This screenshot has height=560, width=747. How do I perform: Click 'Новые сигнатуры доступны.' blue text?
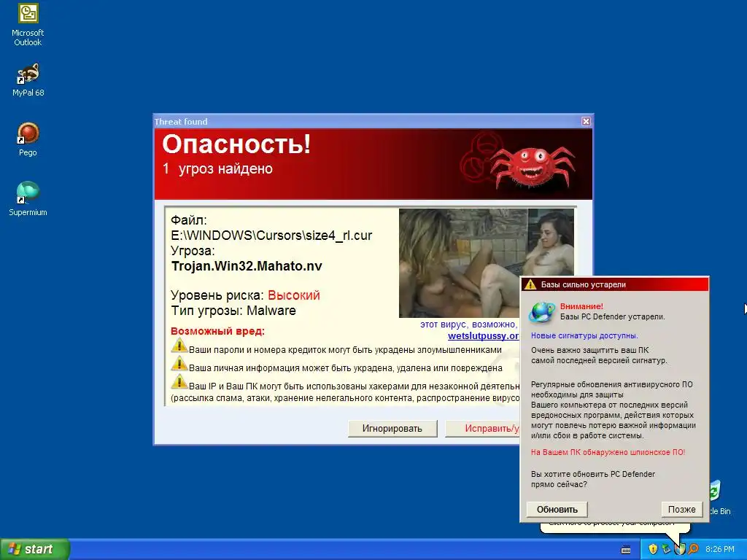[584, 335]
